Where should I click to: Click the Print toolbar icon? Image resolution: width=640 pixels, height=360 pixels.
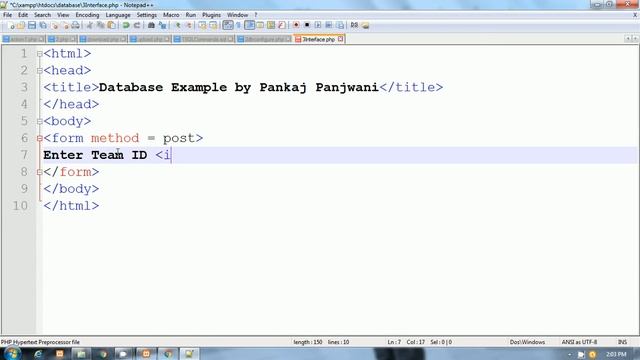[x=76, y=25]
